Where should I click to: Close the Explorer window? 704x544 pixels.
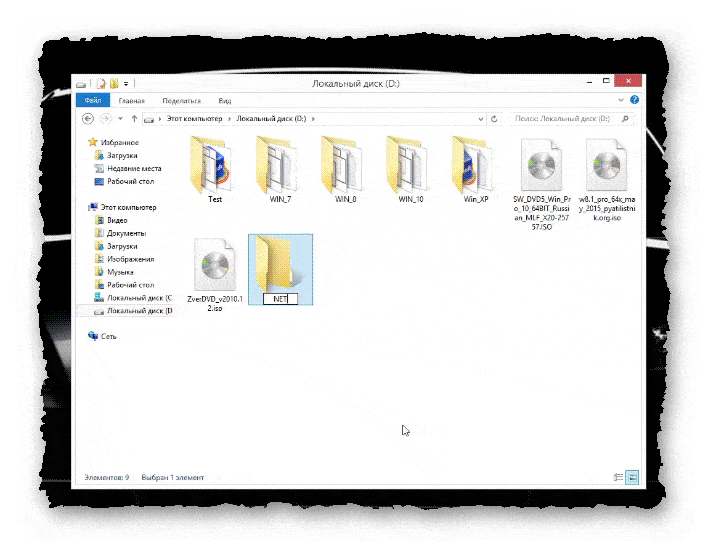pyautogui.click(x=629, y=81)
